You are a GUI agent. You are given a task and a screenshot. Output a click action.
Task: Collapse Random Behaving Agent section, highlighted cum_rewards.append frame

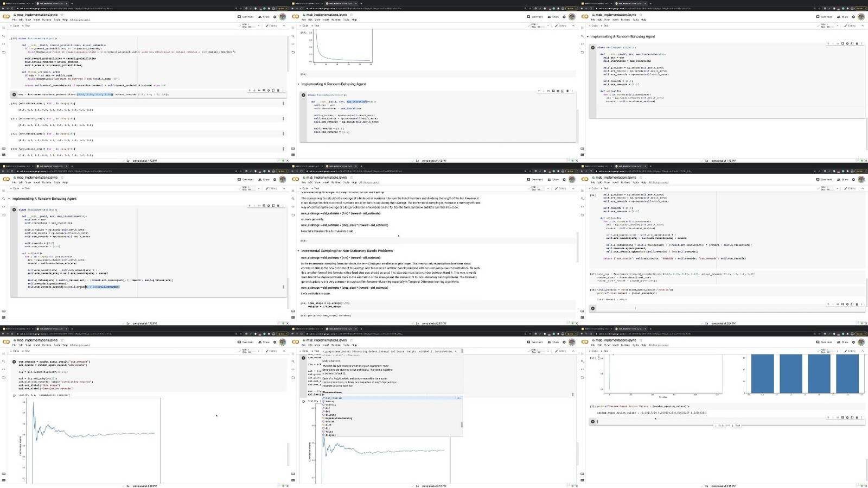9,199
